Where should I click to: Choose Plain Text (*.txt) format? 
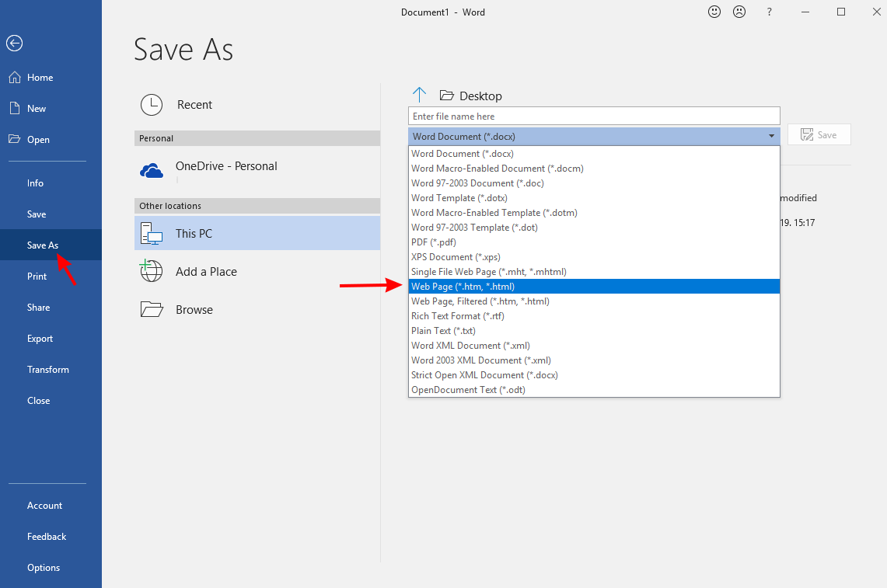594,331
